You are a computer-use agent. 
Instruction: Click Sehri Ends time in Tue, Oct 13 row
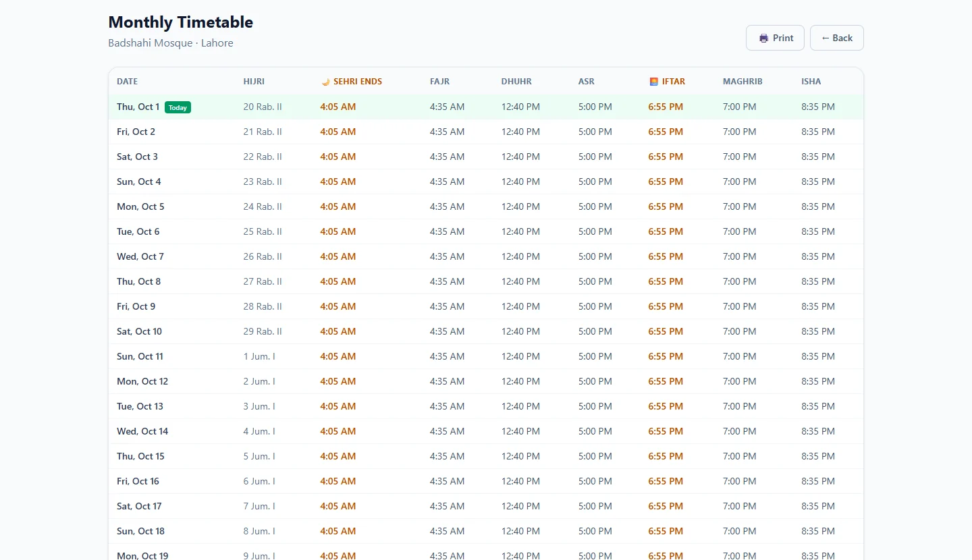338,406
